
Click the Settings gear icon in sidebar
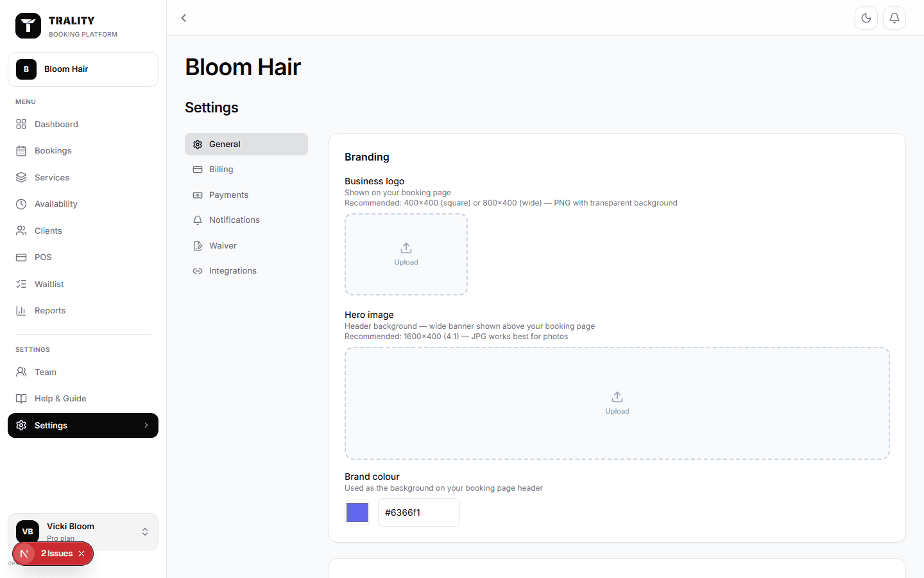click(x=21, y=425)
